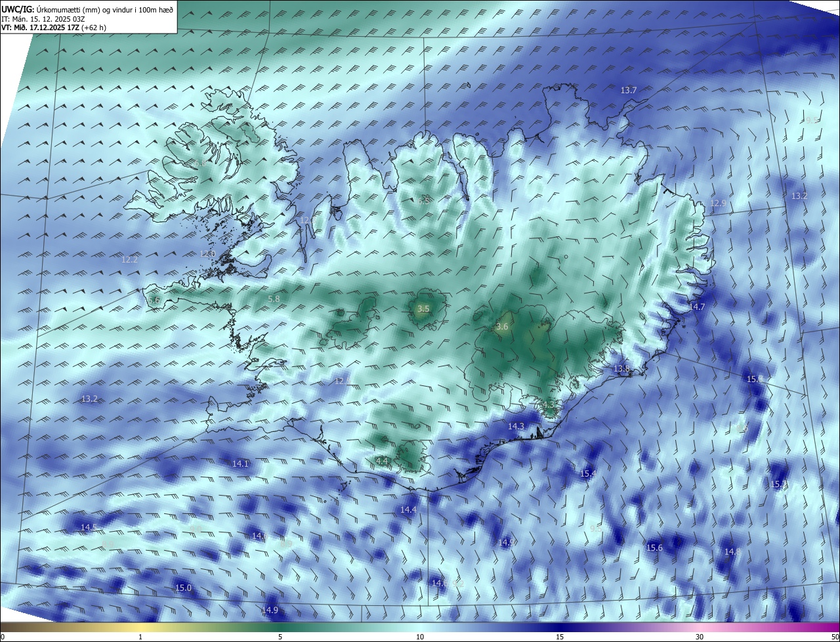Click the 5 tick label on color scale

point(280,637)
